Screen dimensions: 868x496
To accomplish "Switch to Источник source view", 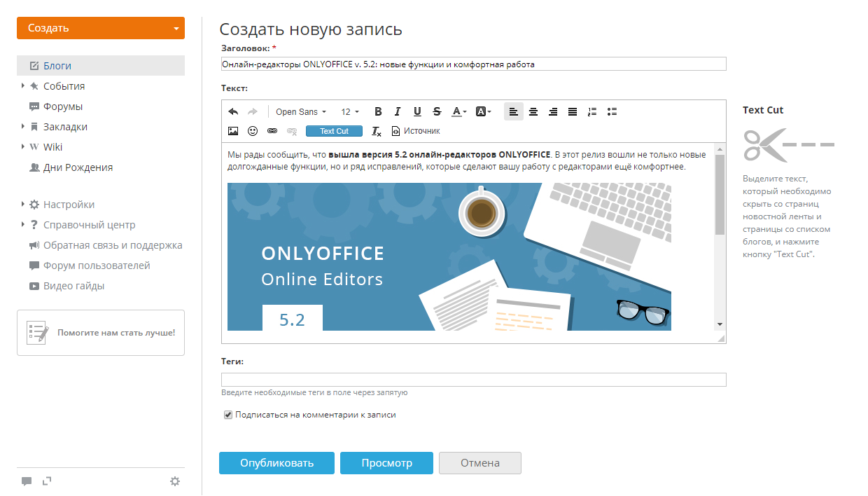I will [x=416, y=131].
